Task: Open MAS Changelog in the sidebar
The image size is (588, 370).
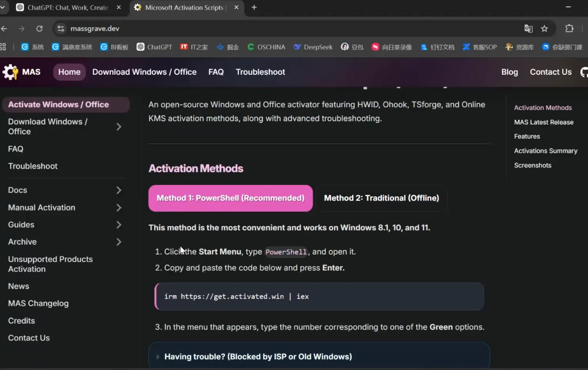Action: pos(38,303)
